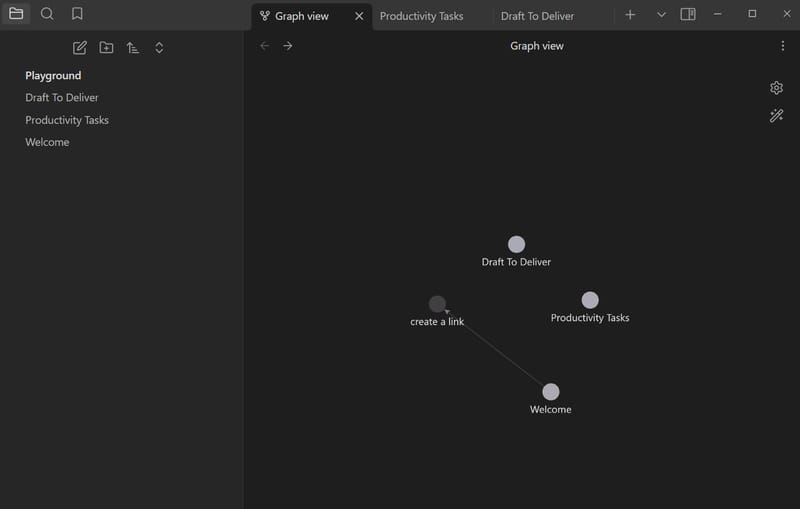The width and height of the screenshot is (800, 509).
Task: Open the Welcome note in the sidebar
Action: 47,142
